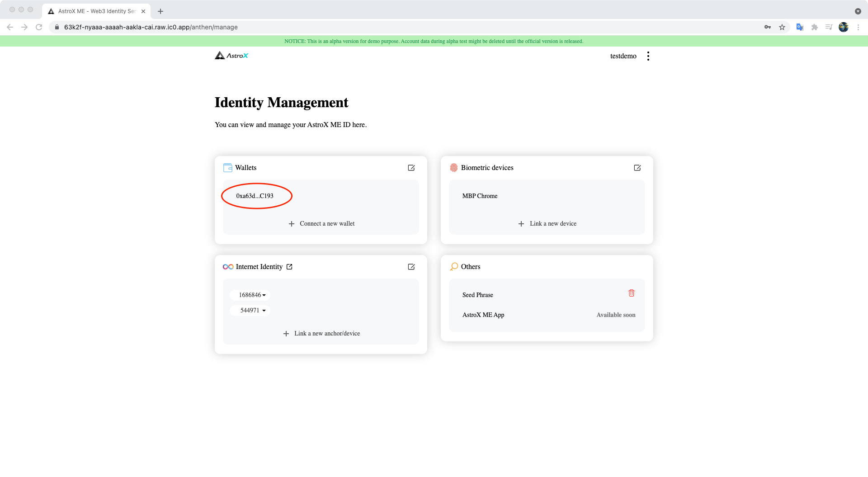Expand the 1686846 anchor dropdown
Viewport: 868px width, 477px height.
[x=250, y=295]
